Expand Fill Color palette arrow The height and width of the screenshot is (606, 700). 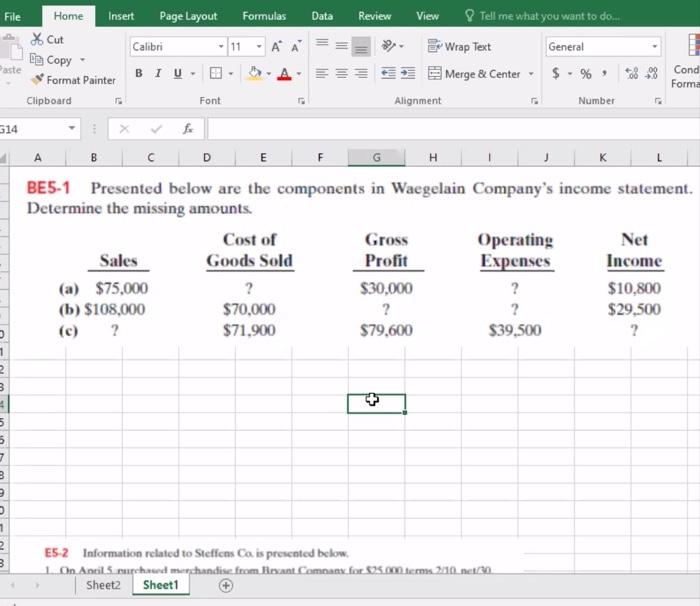(269, 73)
